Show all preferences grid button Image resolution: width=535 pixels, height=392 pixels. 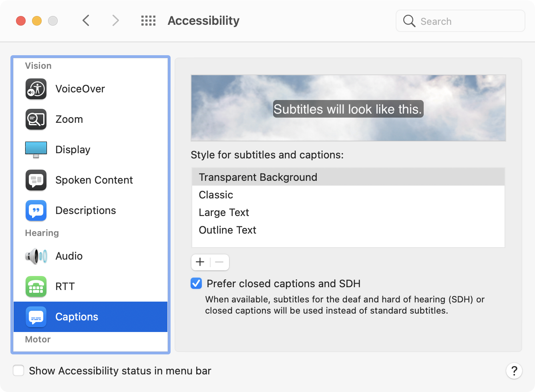click(148, 21)
